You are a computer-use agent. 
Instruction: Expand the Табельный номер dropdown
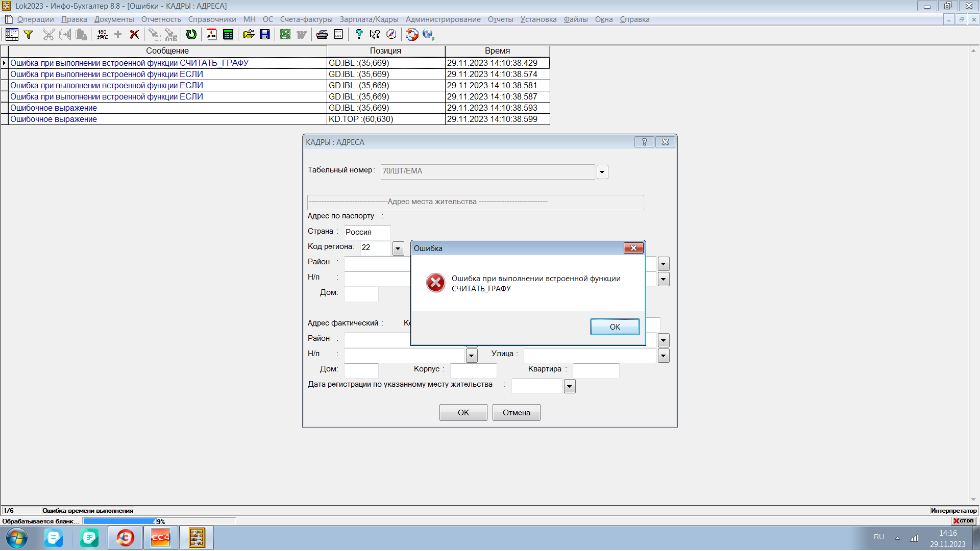pyautogui.click(x=602, y=172)
